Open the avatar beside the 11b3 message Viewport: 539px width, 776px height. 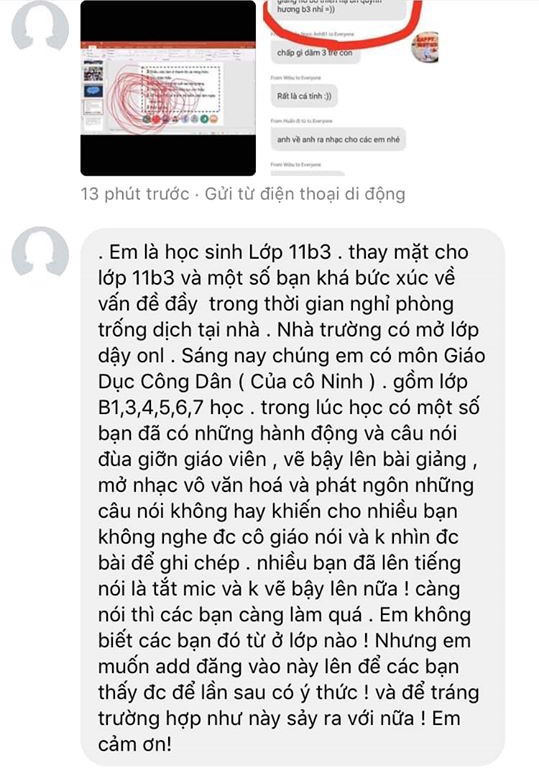tap(40, 251)
